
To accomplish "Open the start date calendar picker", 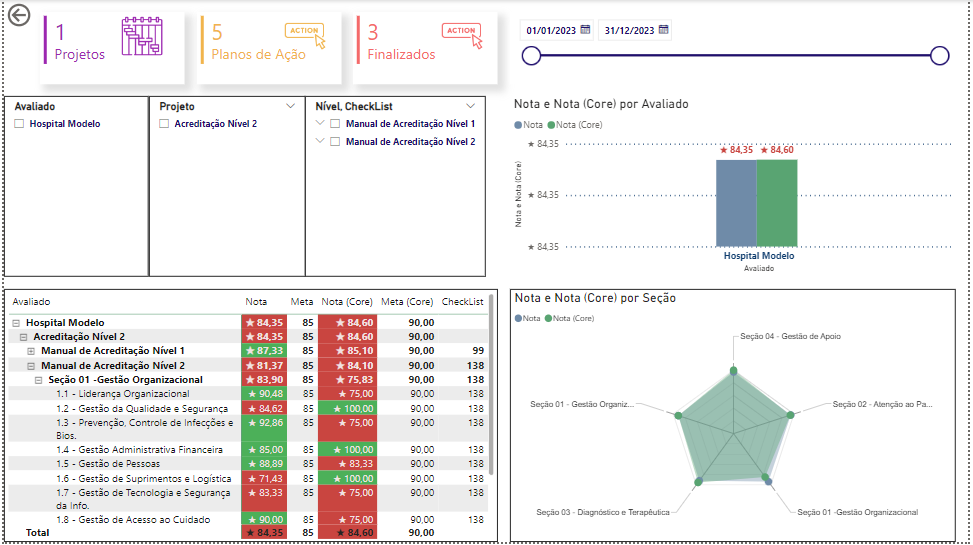I will pos(586,30).
